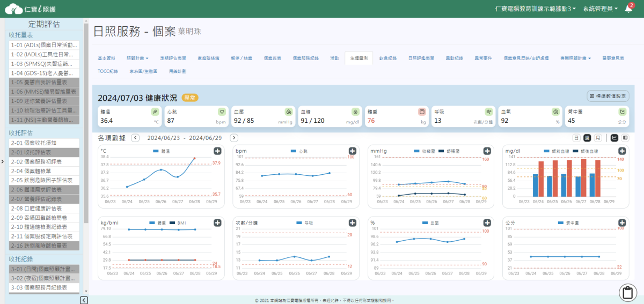
Task: Open 2-08 口腔健康評估表
Action: coord(45,208)
